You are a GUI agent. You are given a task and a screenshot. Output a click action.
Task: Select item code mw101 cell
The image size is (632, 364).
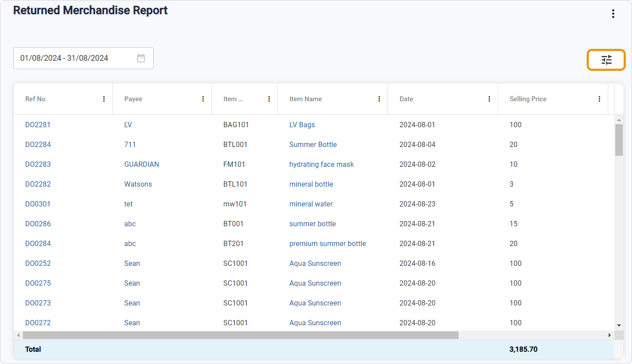[x=235, y=204]
